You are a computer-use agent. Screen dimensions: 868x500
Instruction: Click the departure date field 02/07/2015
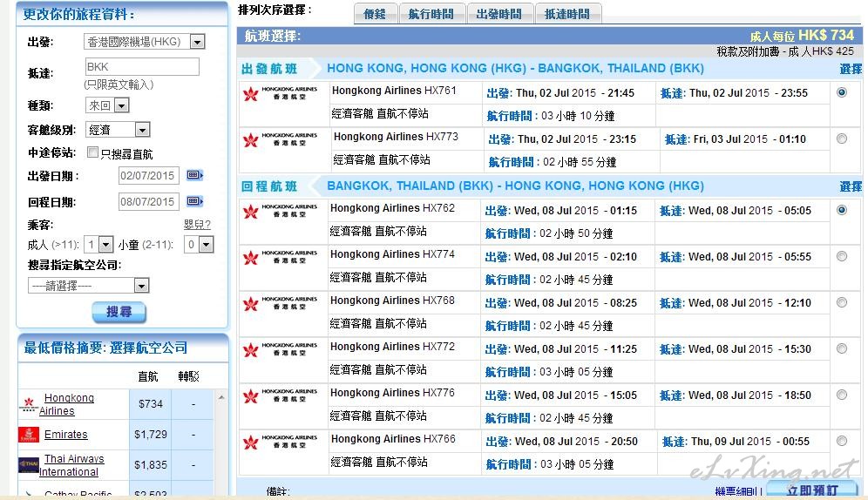(148, 176)
